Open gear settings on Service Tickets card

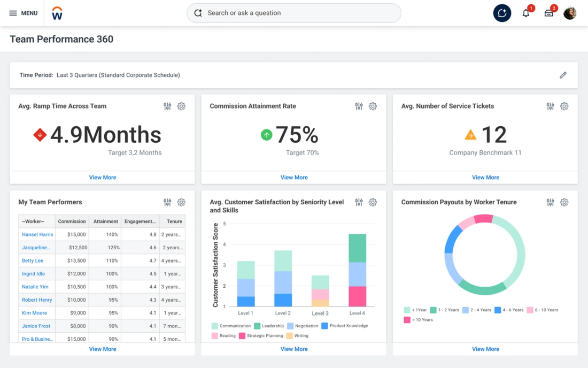click(564, 106)
